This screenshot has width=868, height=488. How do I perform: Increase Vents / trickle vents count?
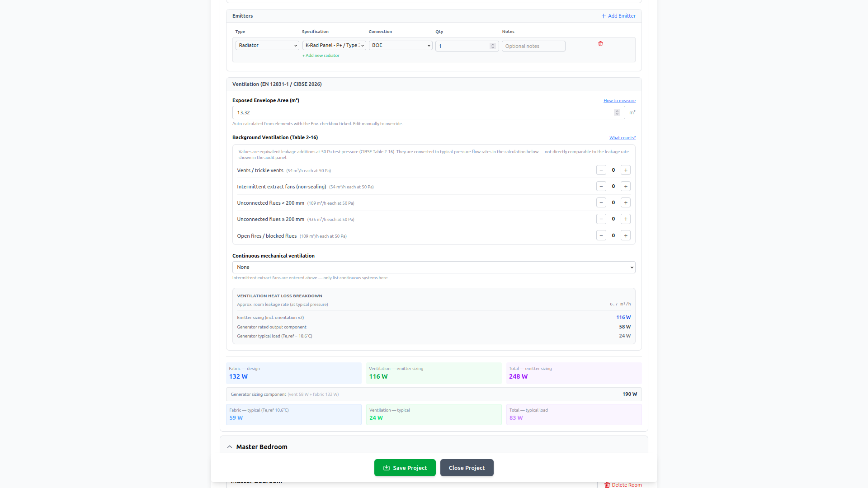[626, 170]
